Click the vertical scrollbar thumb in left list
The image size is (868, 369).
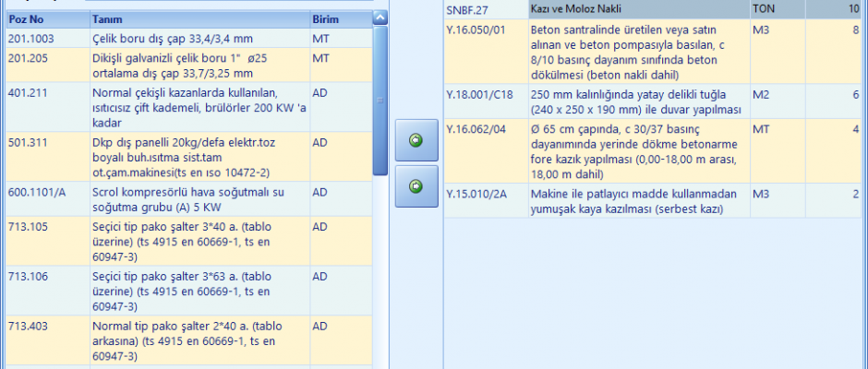click(x=380, y=101)
